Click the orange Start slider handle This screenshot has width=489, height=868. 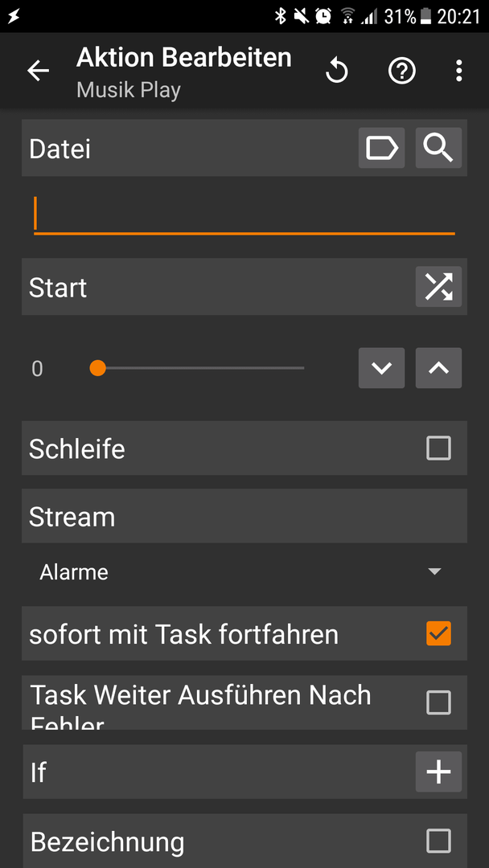[98, 367]
